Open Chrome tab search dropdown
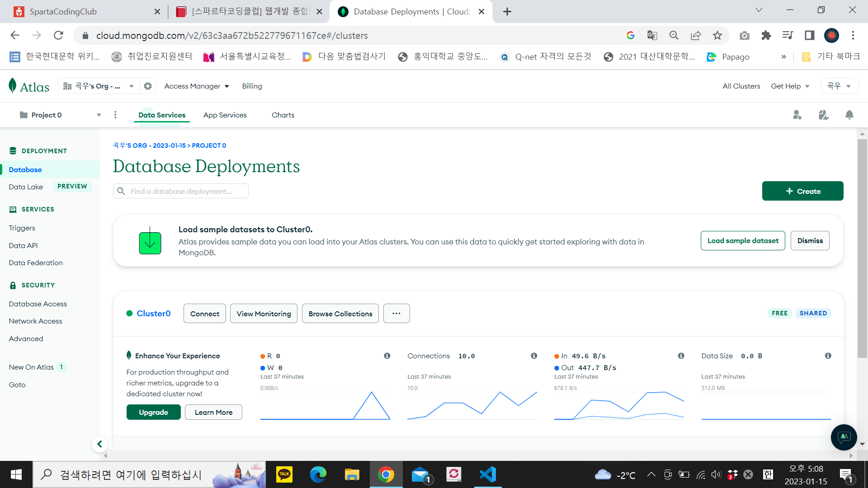868x488 pixels. coord(759,10)
